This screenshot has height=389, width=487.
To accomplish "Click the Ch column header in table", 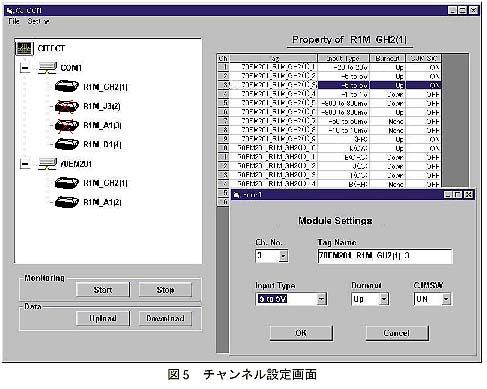I will tap(223, 58).
